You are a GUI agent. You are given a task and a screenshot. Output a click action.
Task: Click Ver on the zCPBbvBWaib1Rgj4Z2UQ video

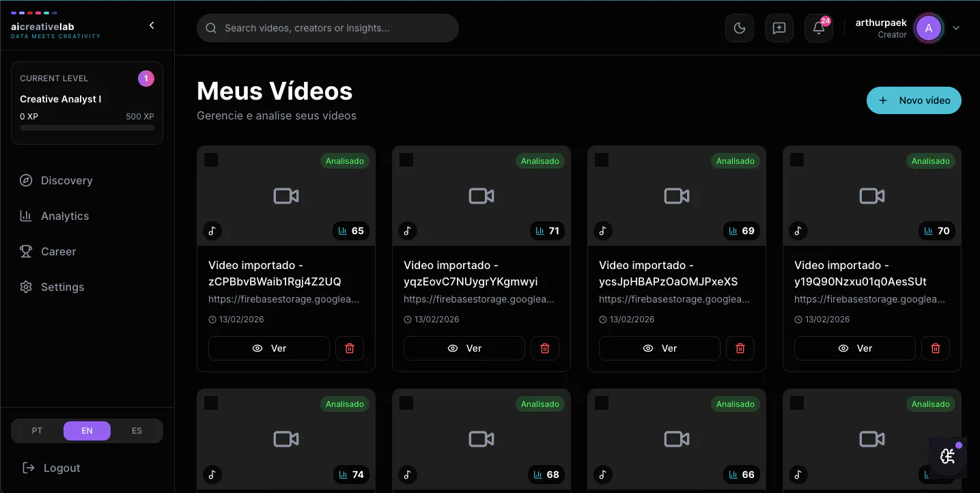pos(269,348)
